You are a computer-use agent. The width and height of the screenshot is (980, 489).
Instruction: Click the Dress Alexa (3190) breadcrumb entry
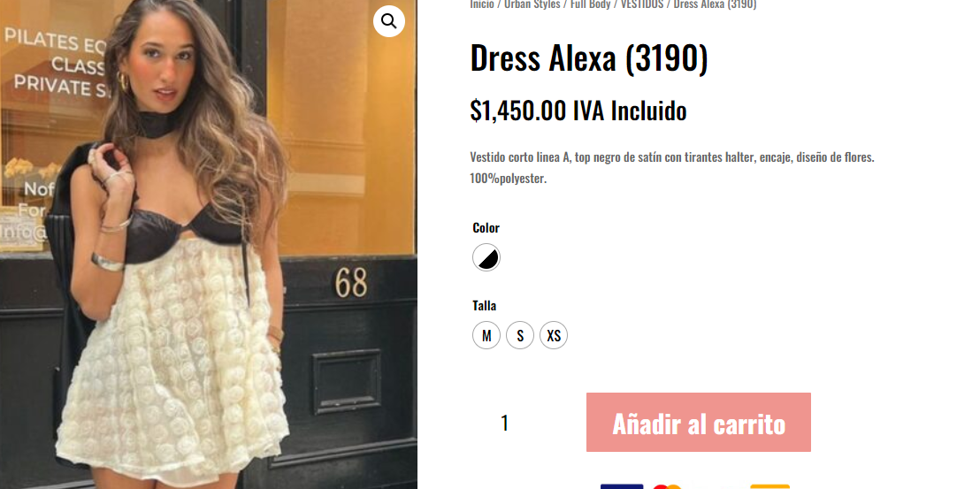(715, 4)
